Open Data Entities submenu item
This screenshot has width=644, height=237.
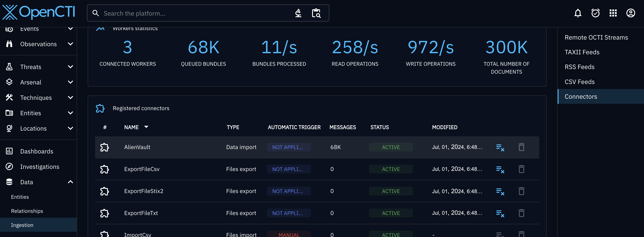point(38,197)
